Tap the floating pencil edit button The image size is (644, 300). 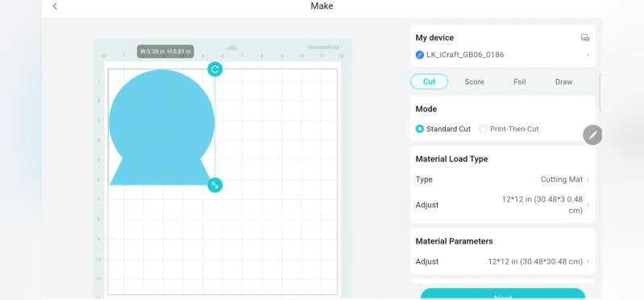tap(592, 135)
